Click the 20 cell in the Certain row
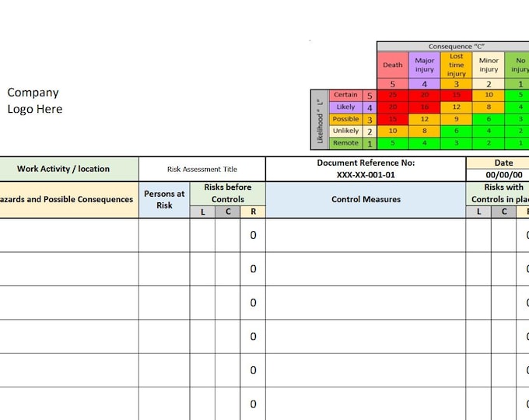Image resolution: width=529 pixels, height=420 pixels. 425,95
